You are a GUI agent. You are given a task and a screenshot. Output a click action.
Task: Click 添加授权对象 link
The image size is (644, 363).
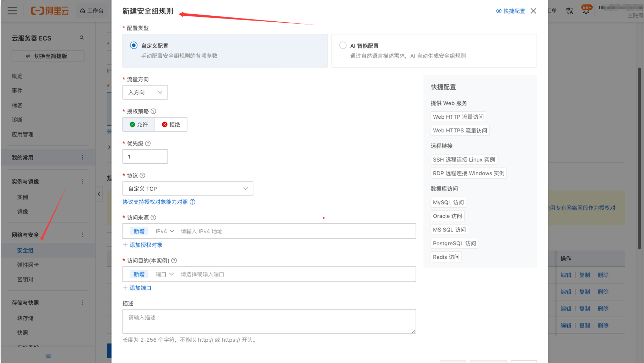point(143,245)
